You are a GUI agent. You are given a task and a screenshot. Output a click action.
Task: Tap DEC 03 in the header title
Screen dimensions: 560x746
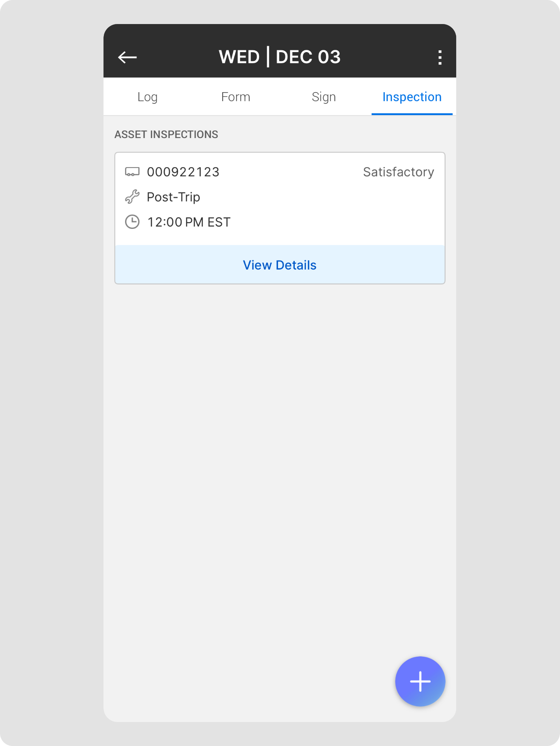coord(308,57)
